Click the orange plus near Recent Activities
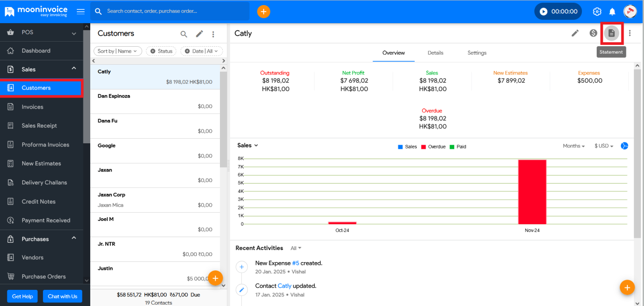The height and width of the screenshot is (306, 644). tap(627, 288)
